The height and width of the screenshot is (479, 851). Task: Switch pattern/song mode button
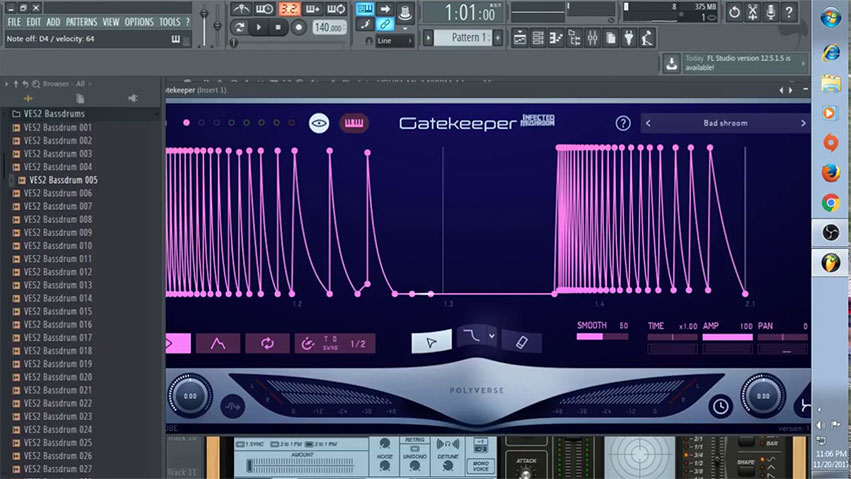[x=239, y=27]
